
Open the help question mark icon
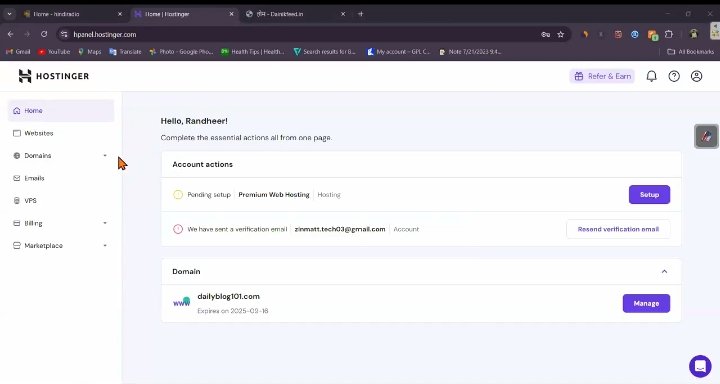(674, 76)
